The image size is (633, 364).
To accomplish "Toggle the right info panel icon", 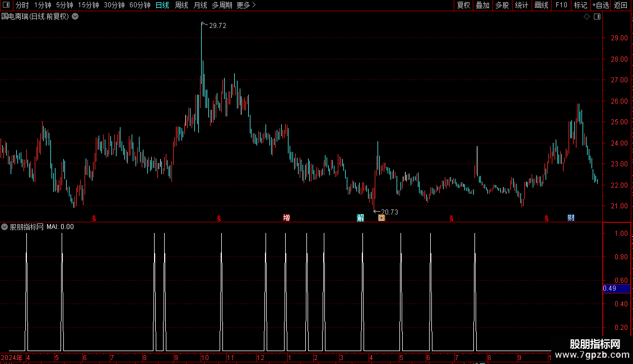I will coord(597,17).
